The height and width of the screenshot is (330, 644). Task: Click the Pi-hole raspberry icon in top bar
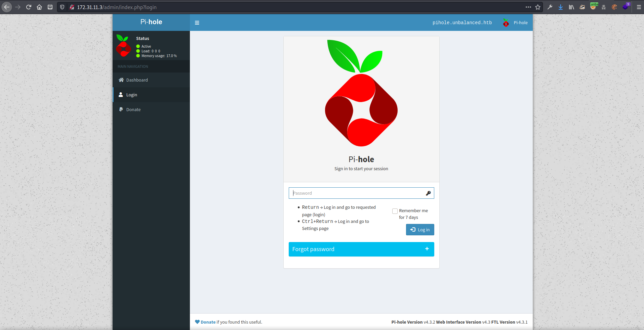tap(506, 23)
